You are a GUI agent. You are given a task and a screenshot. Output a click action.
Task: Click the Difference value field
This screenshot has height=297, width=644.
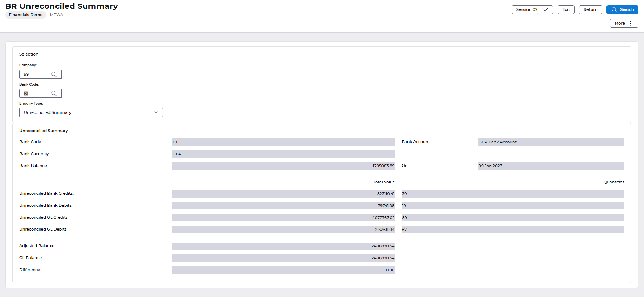tap(283, 270)
